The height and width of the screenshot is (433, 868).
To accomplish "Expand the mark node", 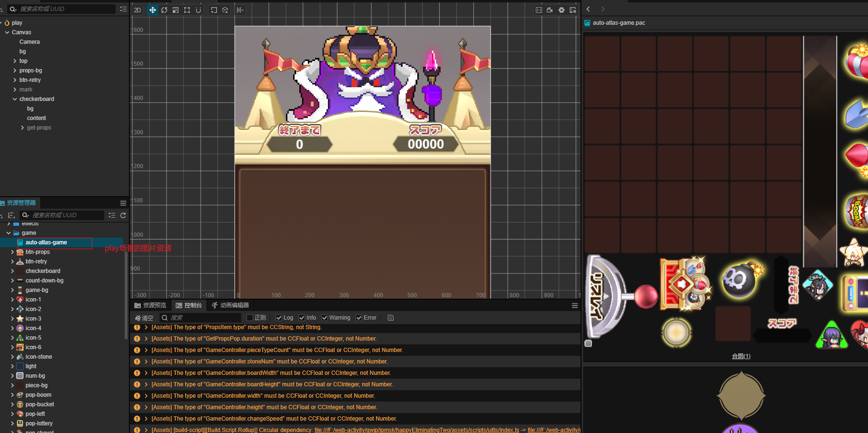I will pyautogui.click(x=15, y=90).
